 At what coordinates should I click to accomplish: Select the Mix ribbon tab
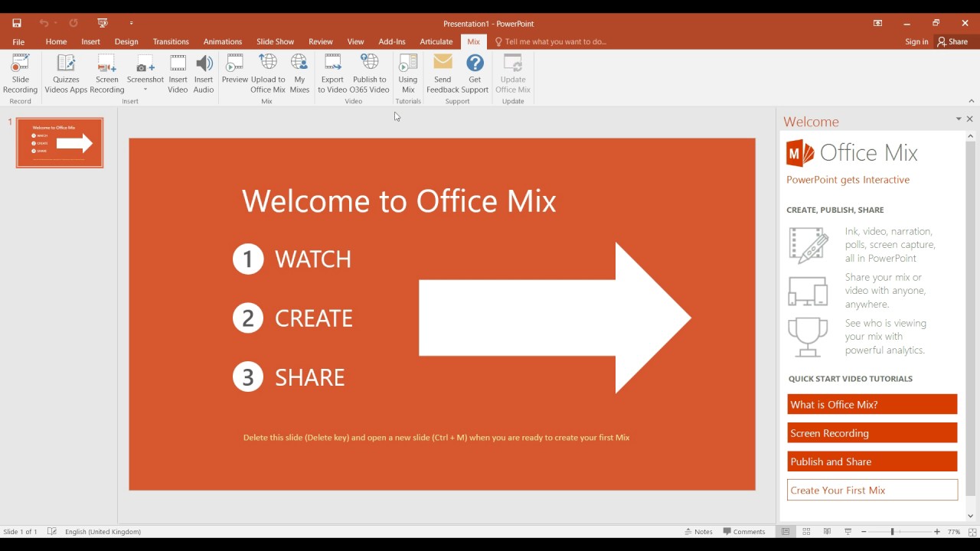point(474,42)
